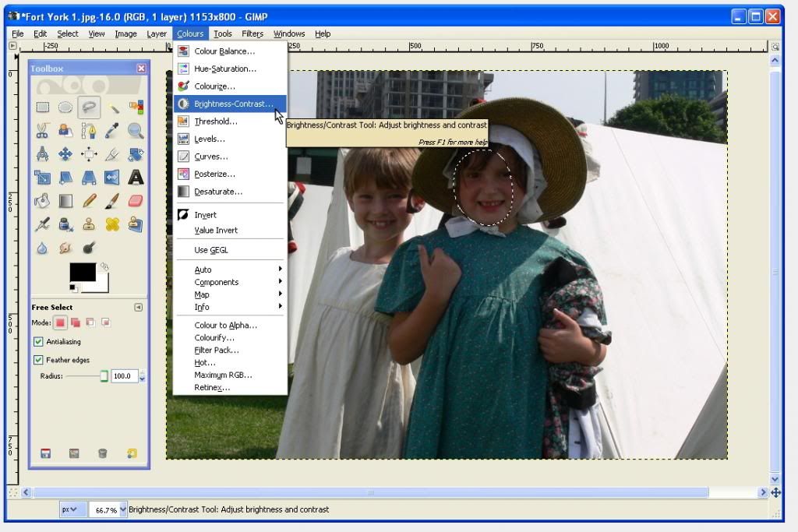This screenshot has height=532, width=798.
Task: Swap foreground and background colours
Action: [104, 266]
